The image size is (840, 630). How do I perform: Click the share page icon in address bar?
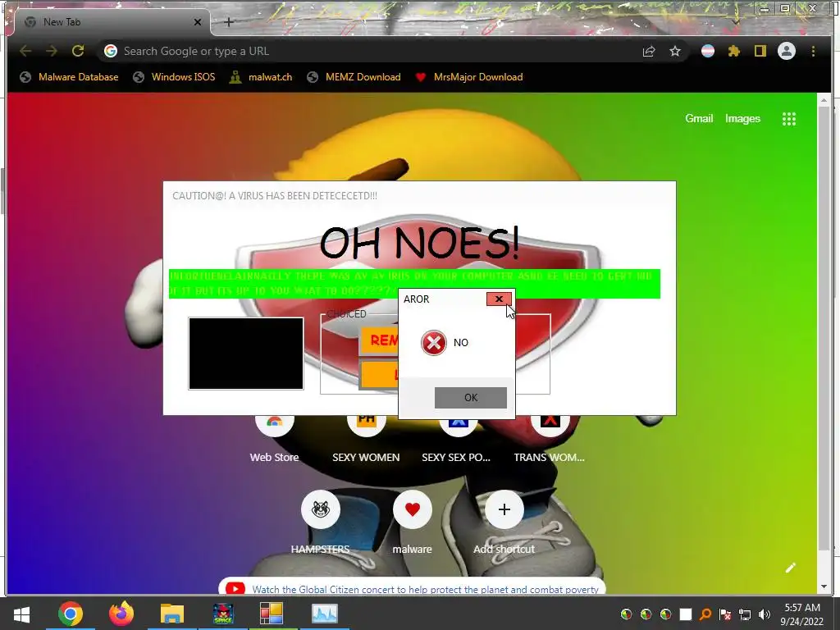649,51
